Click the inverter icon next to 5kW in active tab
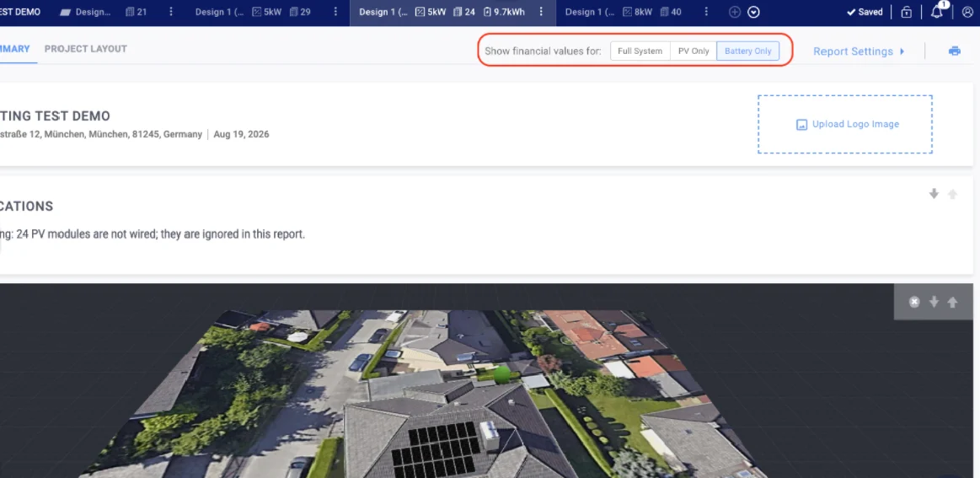Screen dimensions: 980x478 pyautogui.click(x=420, y=12)
